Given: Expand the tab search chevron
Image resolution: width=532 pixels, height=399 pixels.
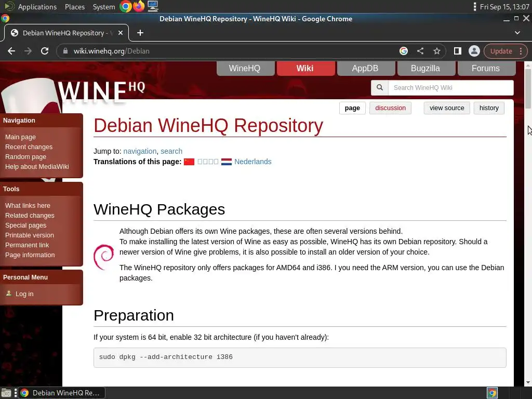Looking at the screenshot, I should 517,33.
